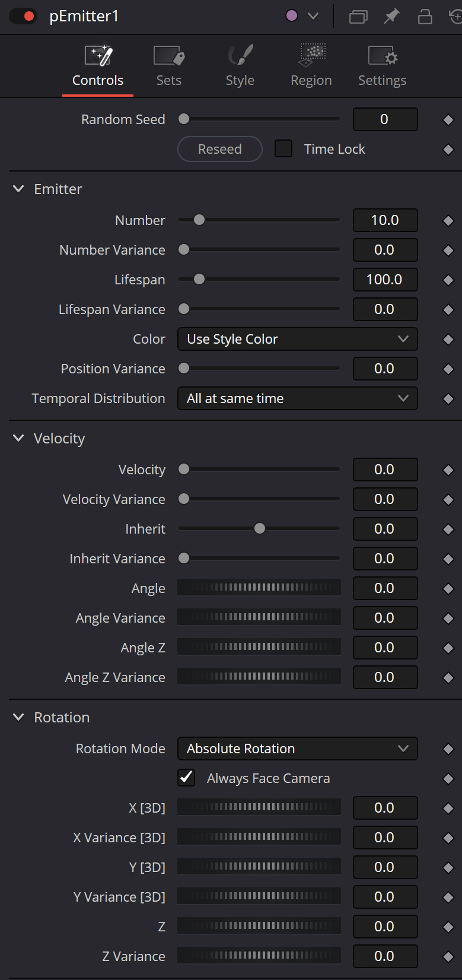Click the Reseed button
This screenshot has height=980, width=462.
point(220,149)
